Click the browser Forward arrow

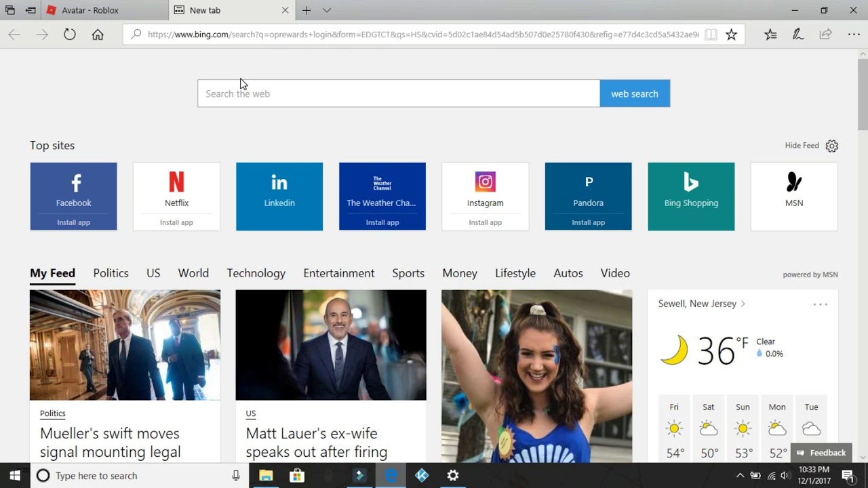point(42,35)
